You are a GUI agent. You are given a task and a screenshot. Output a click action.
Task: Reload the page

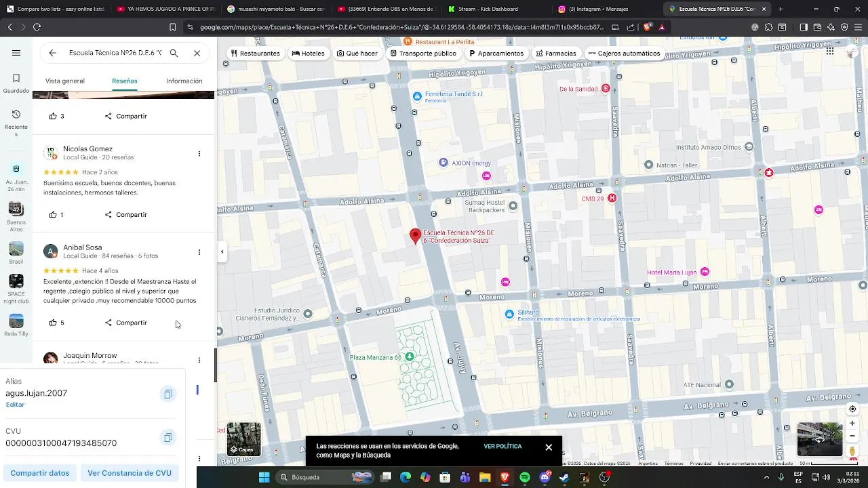coord(37,27)
